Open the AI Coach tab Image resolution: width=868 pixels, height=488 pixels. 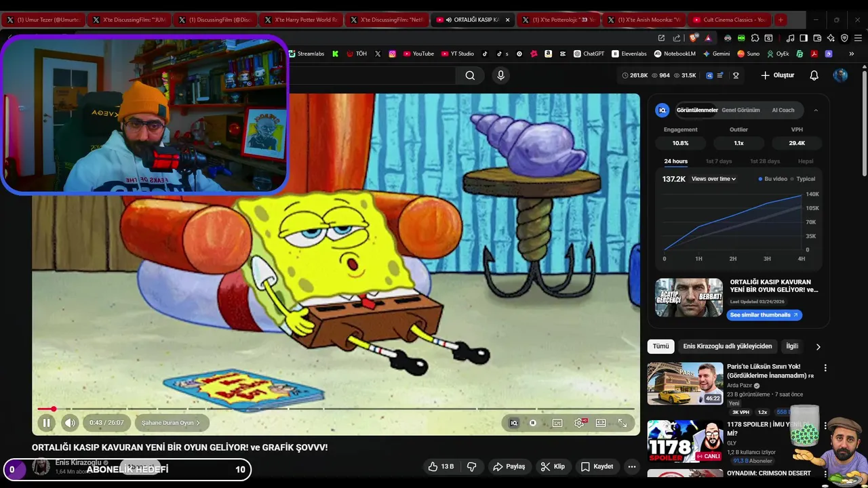pyautogui.click(x=783, y=110)
